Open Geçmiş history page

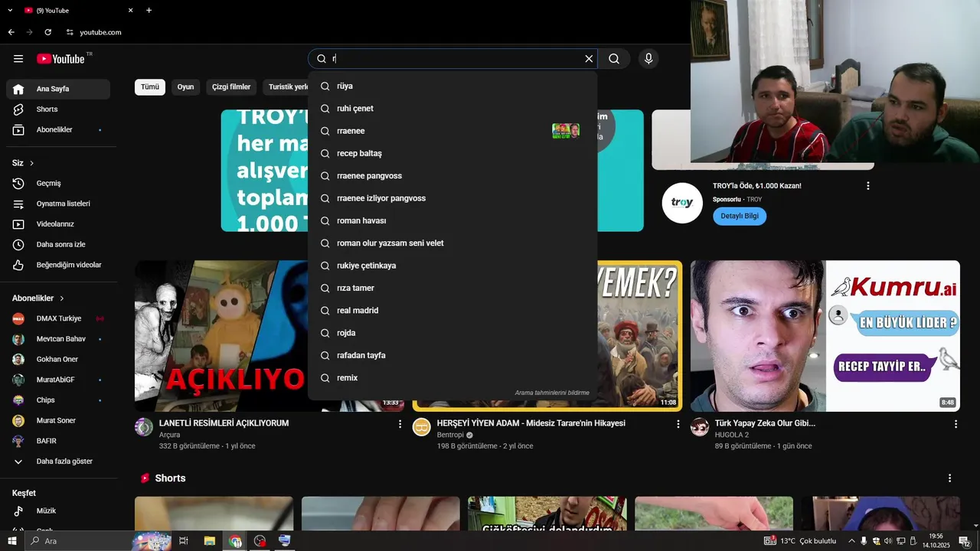[x=58, y=184]
